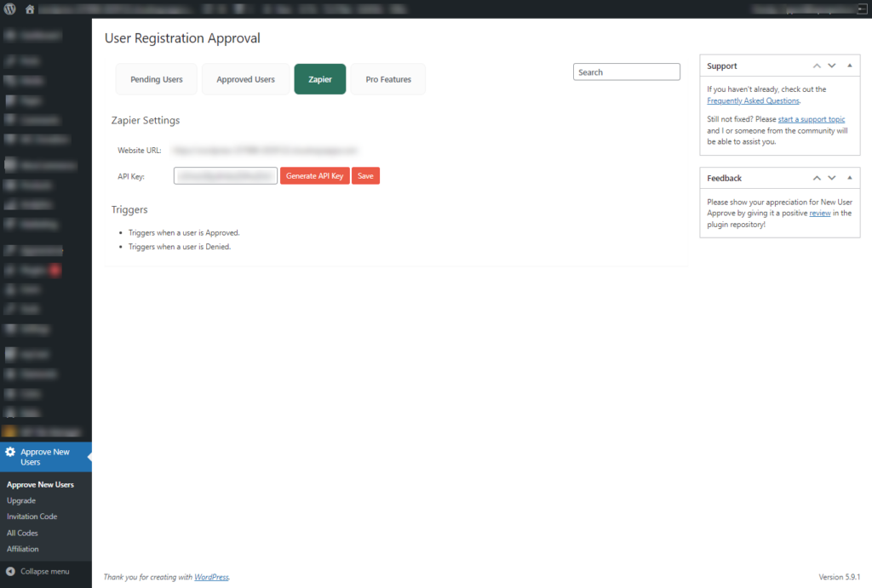Move Feedback panel down arrow
872x588 pixels.
[832, 178]
